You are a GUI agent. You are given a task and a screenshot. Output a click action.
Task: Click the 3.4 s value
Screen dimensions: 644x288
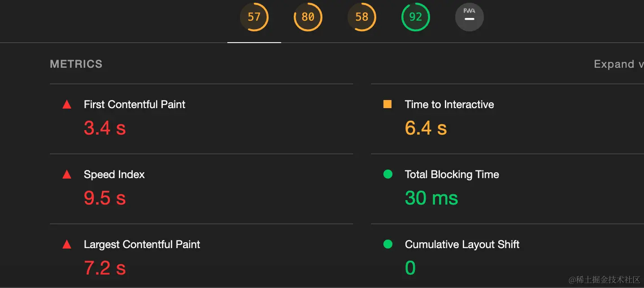[105, 128]
